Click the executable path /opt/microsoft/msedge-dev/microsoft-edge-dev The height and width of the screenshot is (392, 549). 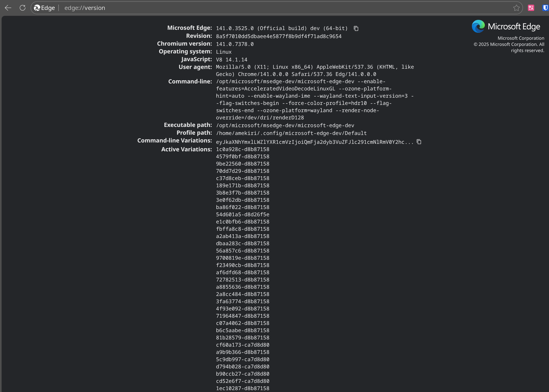(x=285, y=125)
